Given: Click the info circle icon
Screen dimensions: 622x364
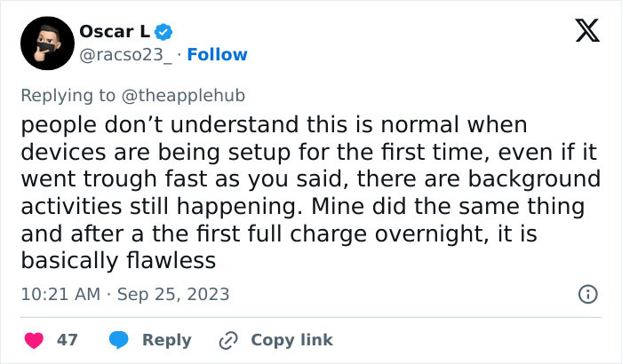Looking at the screenshot, I should [x=587, y=294].
